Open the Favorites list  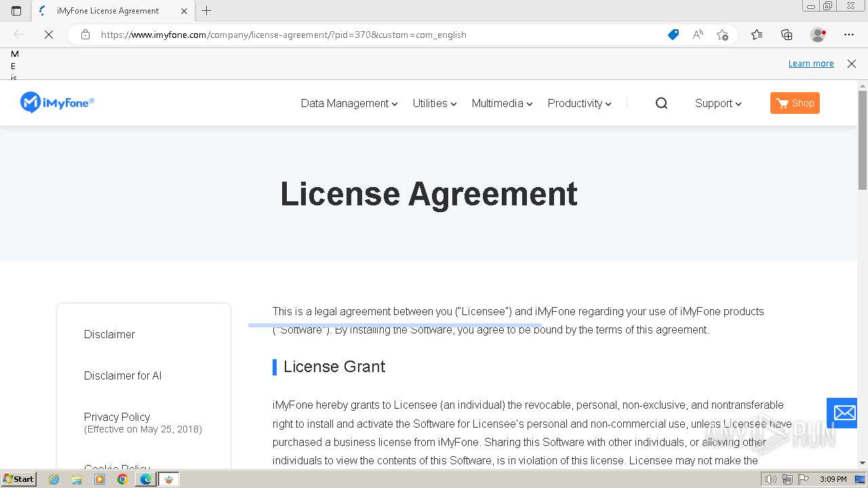coord(757,35)
